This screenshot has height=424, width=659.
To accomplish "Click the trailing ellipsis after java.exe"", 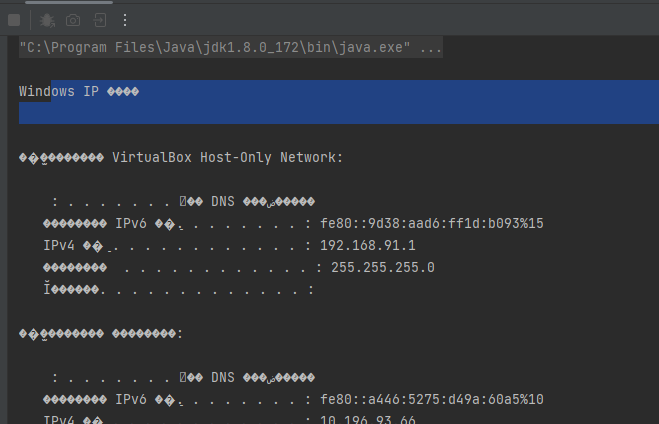I will click(431, 48).
